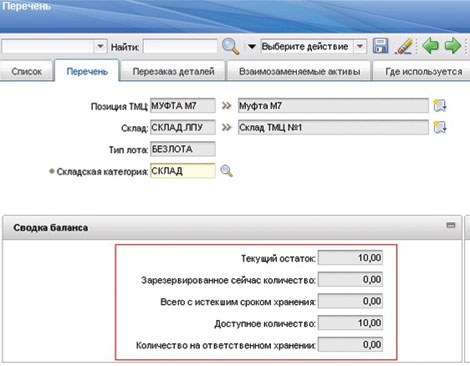Switch to the Список tab

(x=27, y=71)
